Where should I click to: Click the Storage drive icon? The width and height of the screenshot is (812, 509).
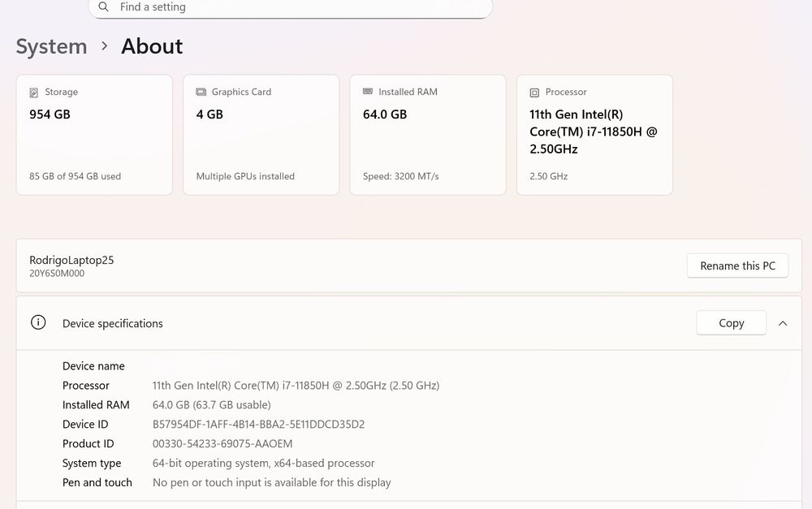(34, 93)
